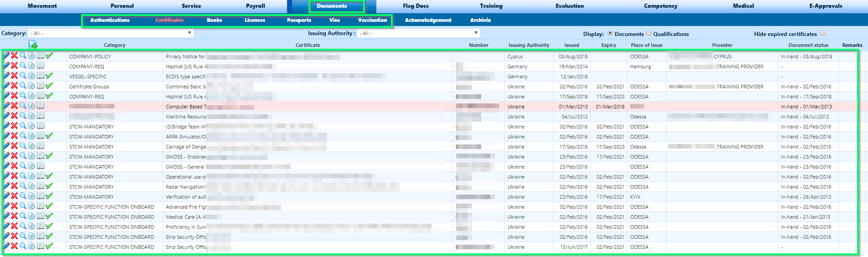Toggle Hide expired certificates checkbox

pos(823,33)
